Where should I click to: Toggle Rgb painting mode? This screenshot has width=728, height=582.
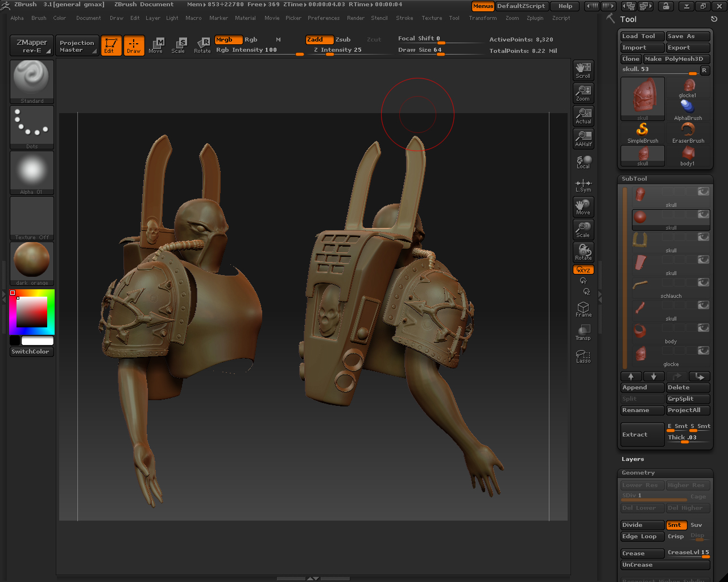click(x=251, y=40)
